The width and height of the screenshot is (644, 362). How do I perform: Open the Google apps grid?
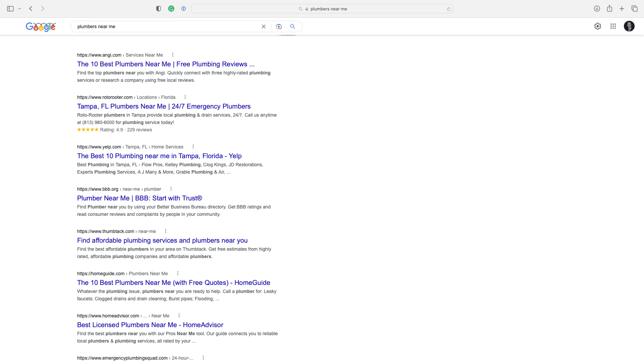click(613, 26)
